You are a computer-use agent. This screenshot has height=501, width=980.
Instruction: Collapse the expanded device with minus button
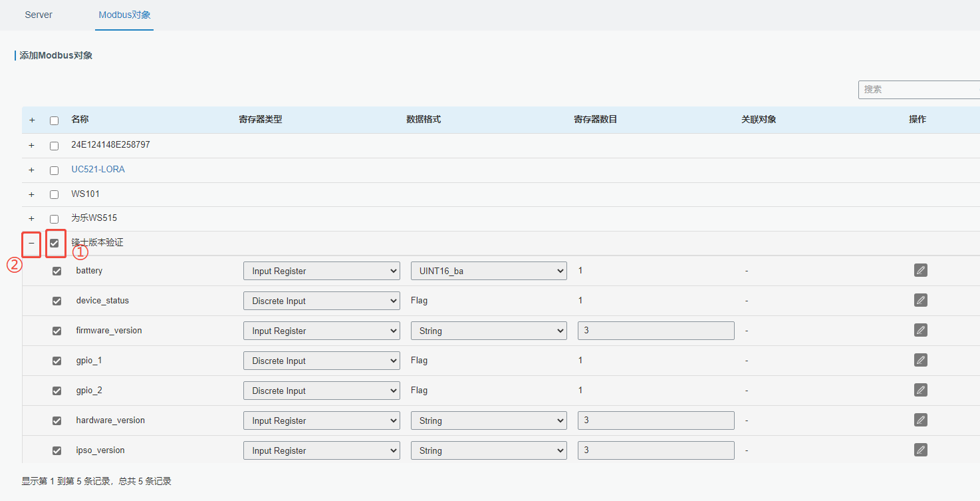tap(31, 244)
